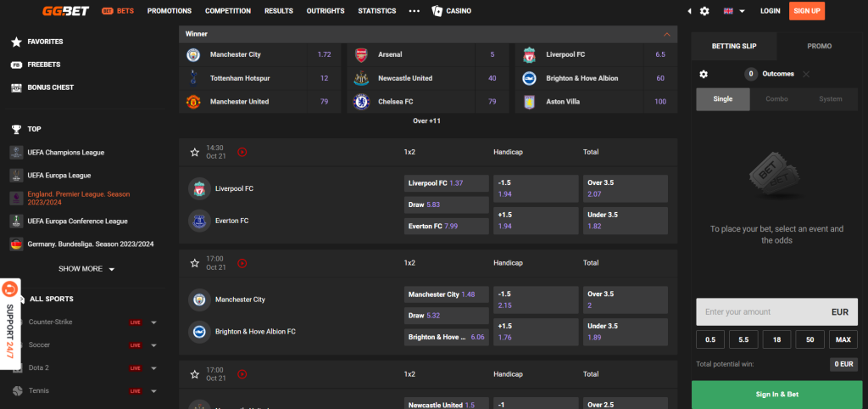The image size is (868, 409).
Task: Open the Outrights menu item
Action: 325,11
